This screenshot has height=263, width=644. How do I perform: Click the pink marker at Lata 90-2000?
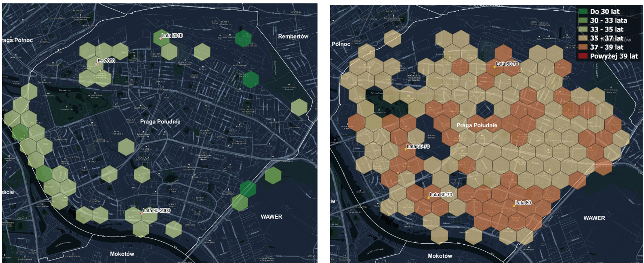pyautogui.click(x=142, y=213)
